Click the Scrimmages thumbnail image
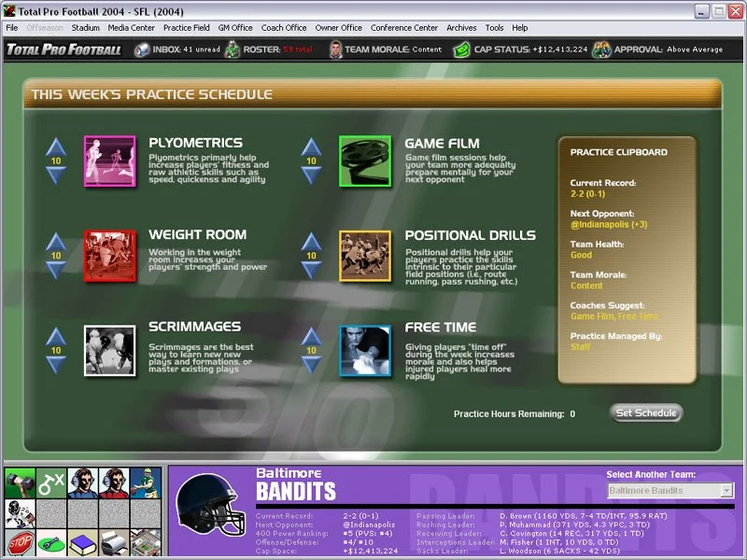The height and width of the screenshot is (560, 747). (109, 351)
